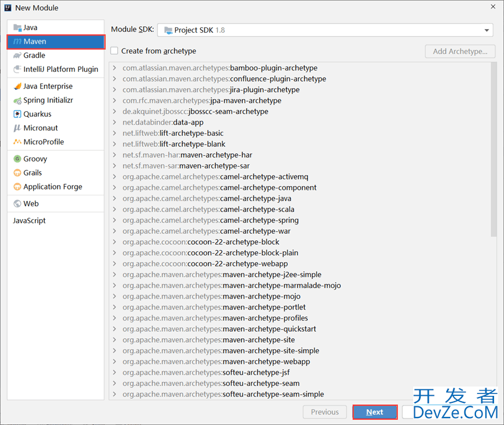The width and height of the screenshot is (504, 425).
Task: Select maven-archetype-mojo row
Action: pos(301,296)
